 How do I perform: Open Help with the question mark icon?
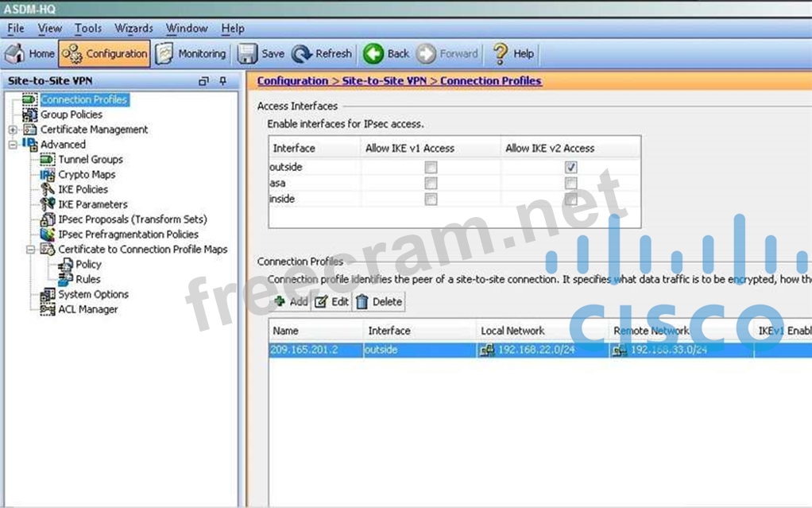point(513,54)
